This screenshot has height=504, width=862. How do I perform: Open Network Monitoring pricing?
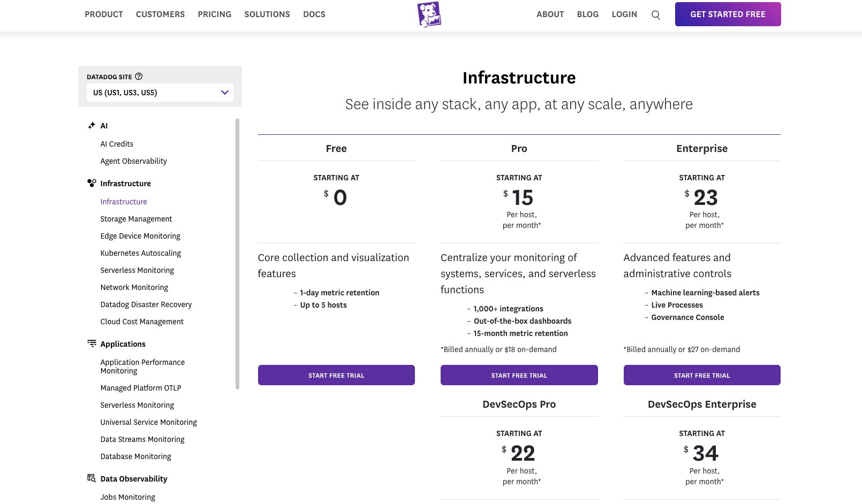coord(134,287)
